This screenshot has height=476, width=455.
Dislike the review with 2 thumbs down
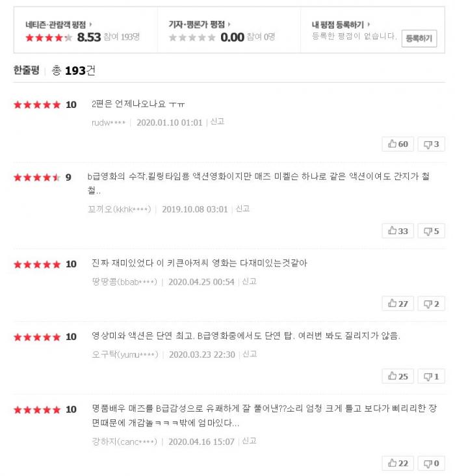coord(431,304)
